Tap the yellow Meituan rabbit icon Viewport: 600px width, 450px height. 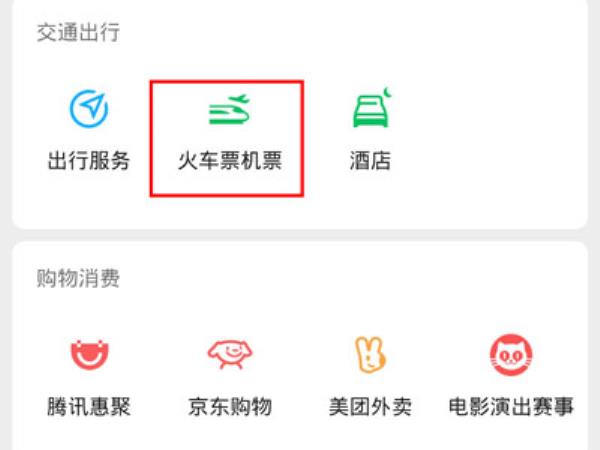coord(370,354)
